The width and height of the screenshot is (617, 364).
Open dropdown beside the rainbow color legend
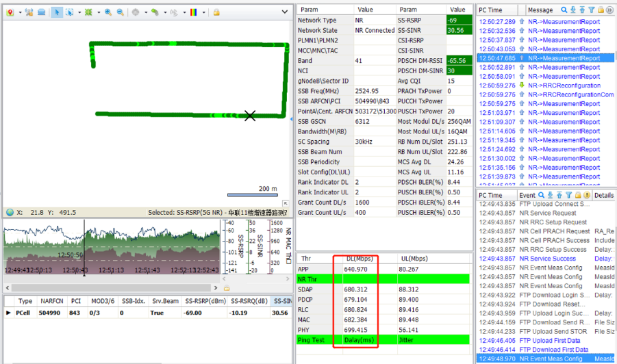[204, 12]
